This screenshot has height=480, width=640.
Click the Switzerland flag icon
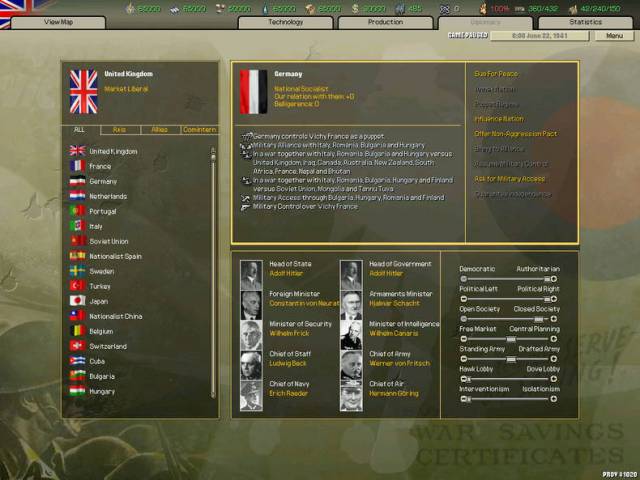[x=77, y=346]
